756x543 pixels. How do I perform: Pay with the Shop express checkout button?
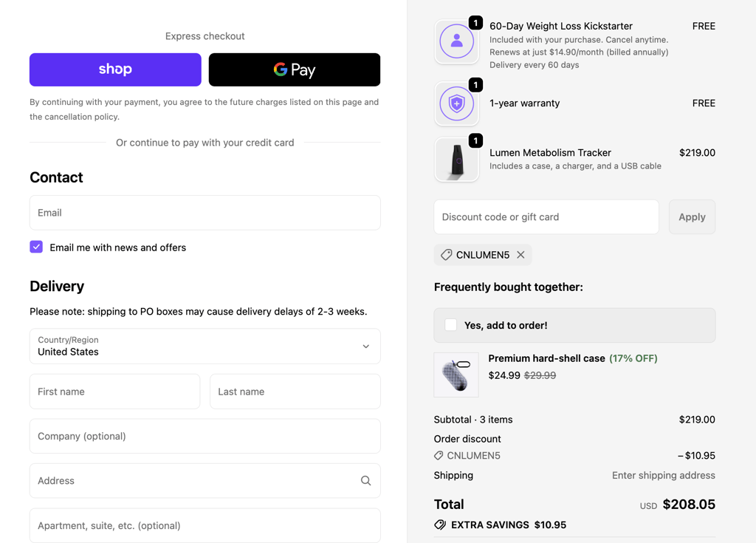coord(115,69)
